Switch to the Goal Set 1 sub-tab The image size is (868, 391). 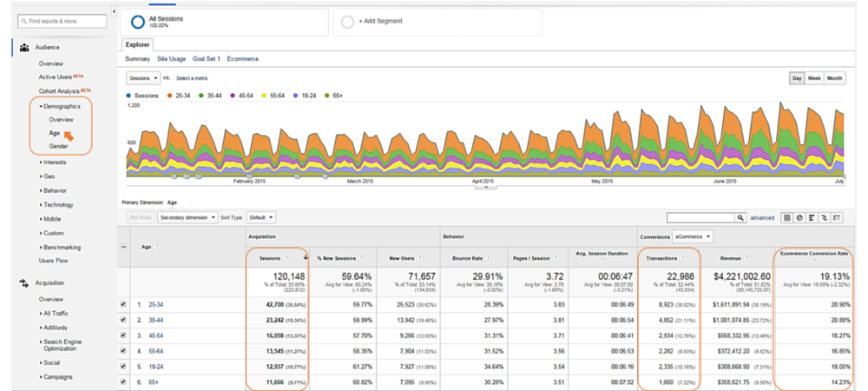point(207,59)
